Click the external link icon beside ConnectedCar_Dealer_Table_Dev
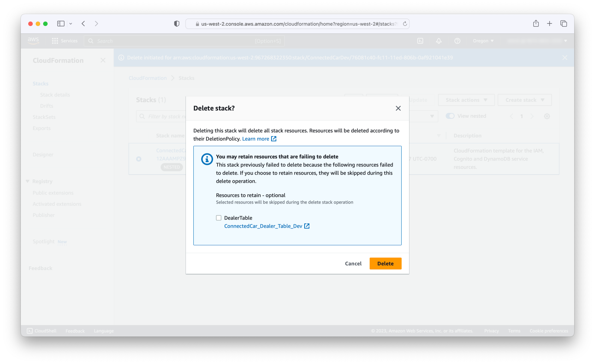The image size is (595, 364). tap(307, 226)
